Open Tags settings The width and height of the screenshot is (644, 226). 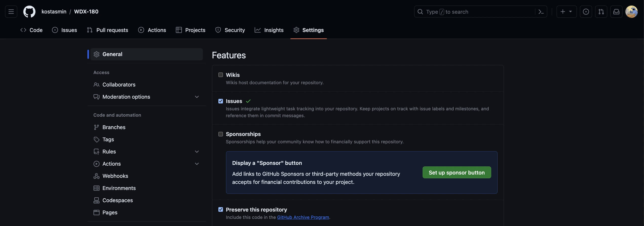click(147, 140)
